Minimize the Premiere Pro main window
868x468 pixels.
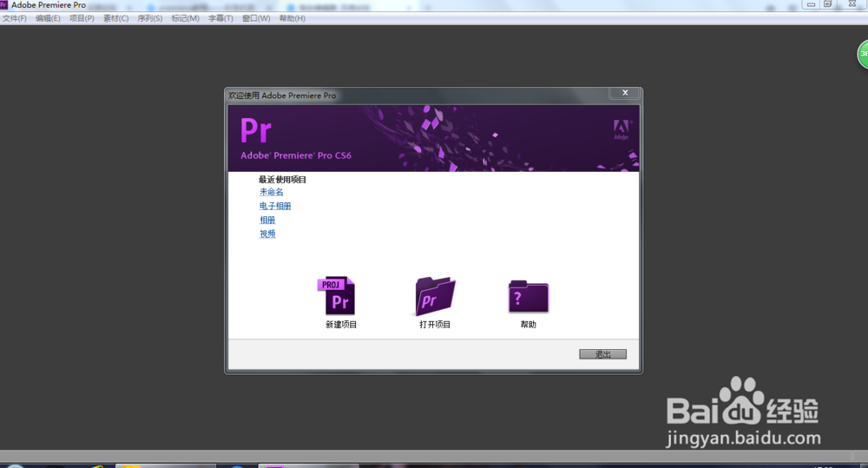pyautogui.click(x=811, y=4)
